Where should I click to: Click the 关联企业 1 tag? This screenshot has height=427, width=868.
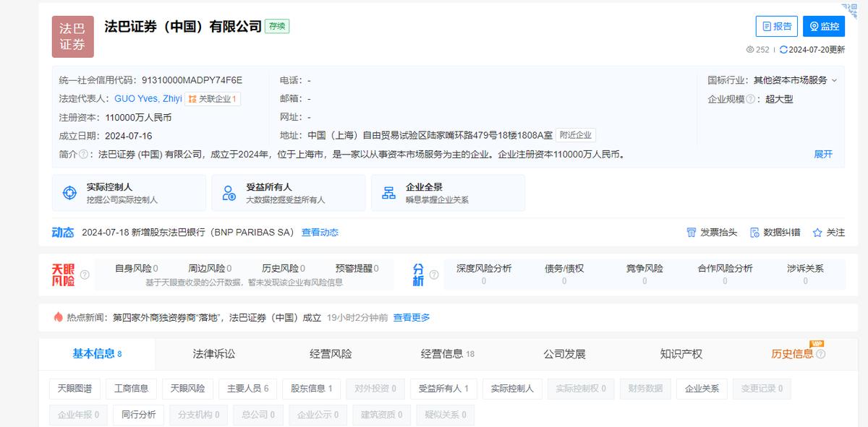pos(213,99)
